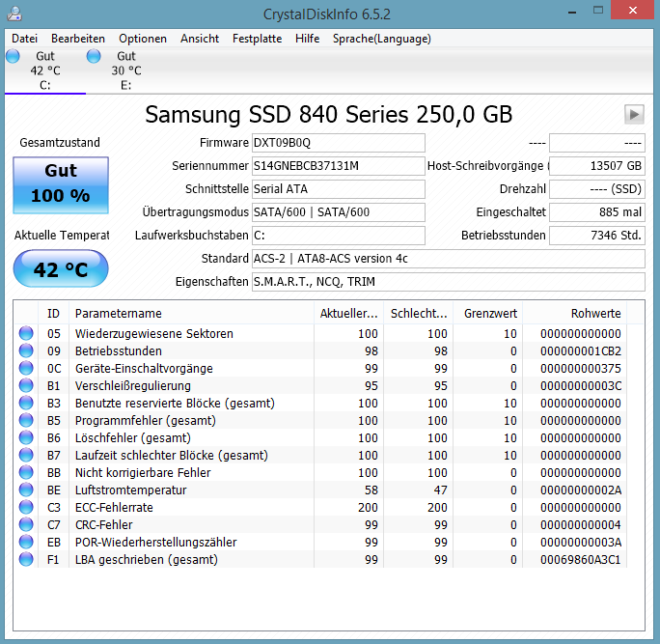The height and width of the screenshot is (644, 660).
Task: Click the Grenzwert column header
Action: click(x=488, y=314)
